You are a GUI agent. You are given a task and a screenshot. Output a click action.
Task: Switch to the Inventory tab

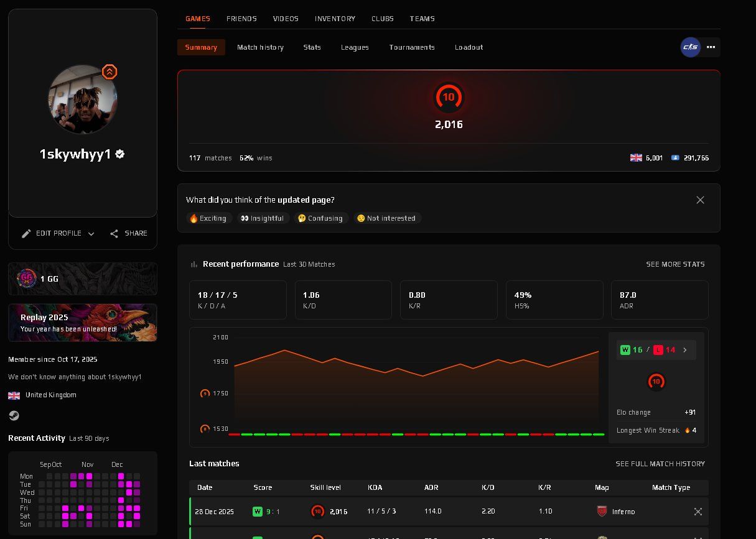[335, 19]
